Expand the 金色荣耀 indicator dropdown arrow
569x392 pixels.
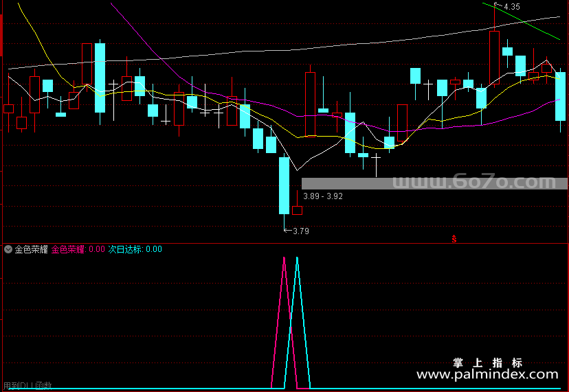pyautogui.click(x=8, y=249)
